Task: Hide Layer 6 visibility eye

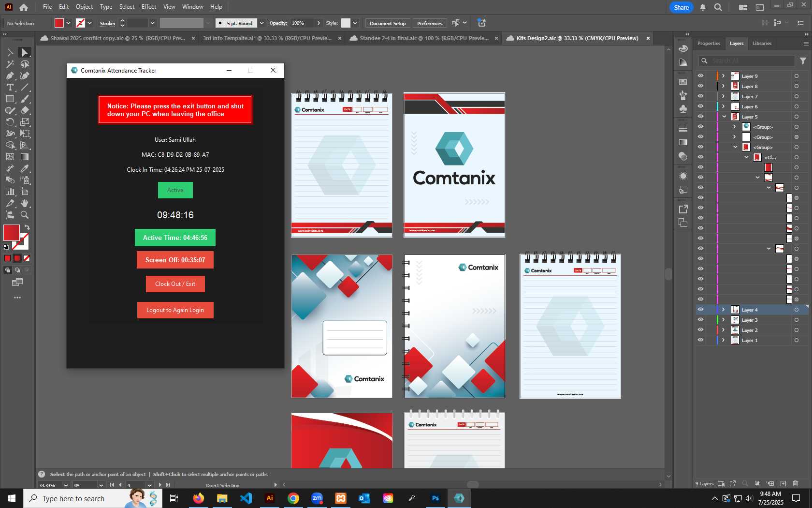Action: click(700, 106)
